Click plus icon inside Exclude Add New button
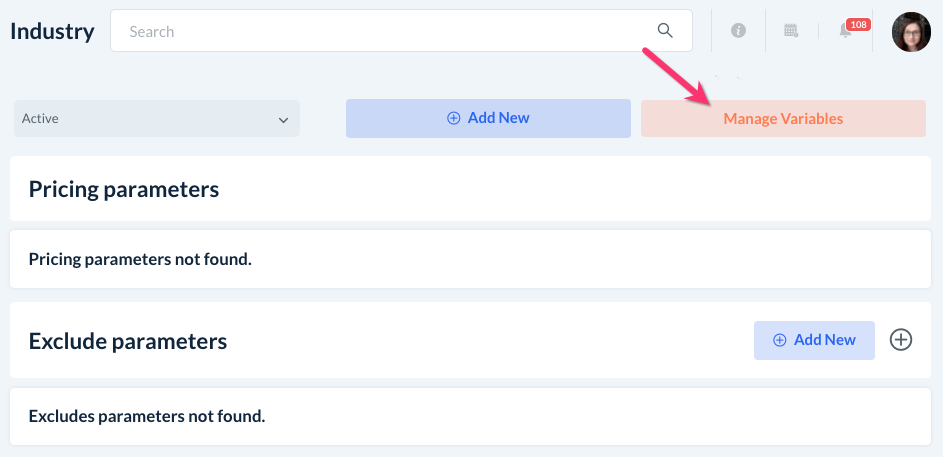This screenshot has width=943, height=457. tap(780, 340)
